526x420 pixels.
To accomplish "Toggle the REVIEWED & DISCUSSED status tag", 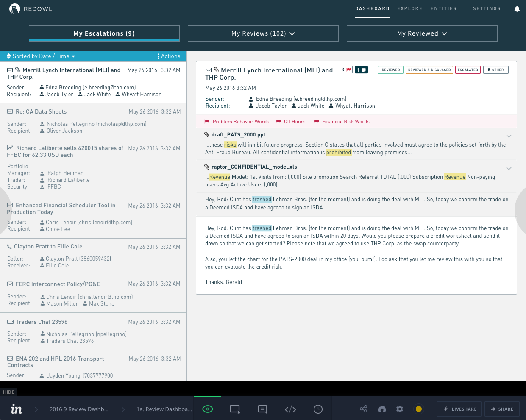I will (x=429, y=70).
